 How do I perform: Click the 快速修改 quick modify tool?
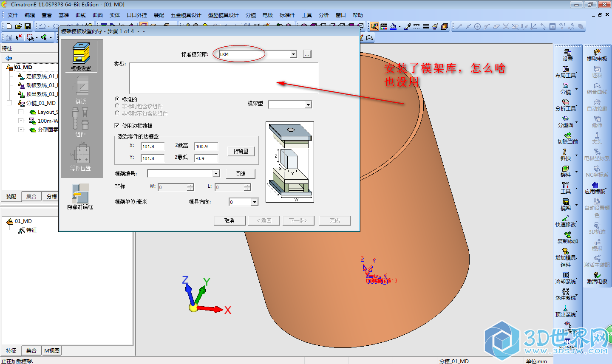coord(566,221)
